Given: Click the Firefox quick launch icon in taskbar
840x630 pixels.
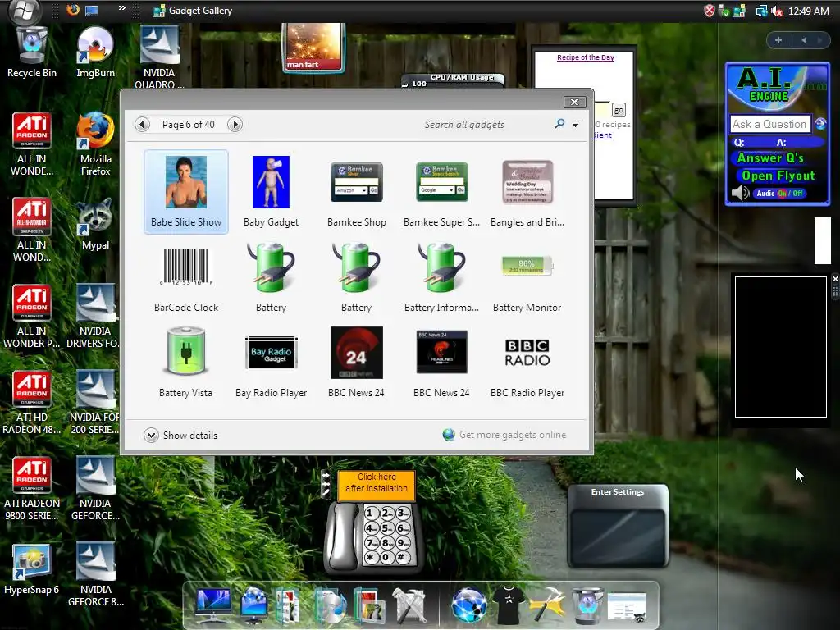Looking at the screenshot, I should pyautogui.click(x=73, y=10).
